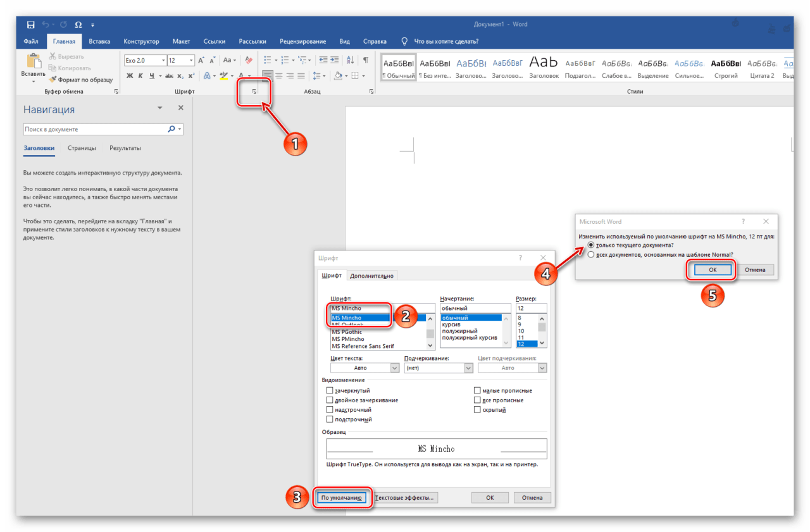Decrease paragraph indent
The width and height of the screenshot is (810, 532).
coord(323,60)
